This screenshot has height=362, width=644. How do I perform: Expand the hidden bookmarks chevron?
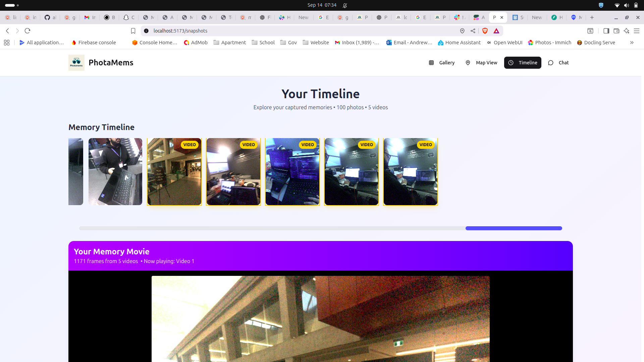pyautogui.click(x=632, y=43)
